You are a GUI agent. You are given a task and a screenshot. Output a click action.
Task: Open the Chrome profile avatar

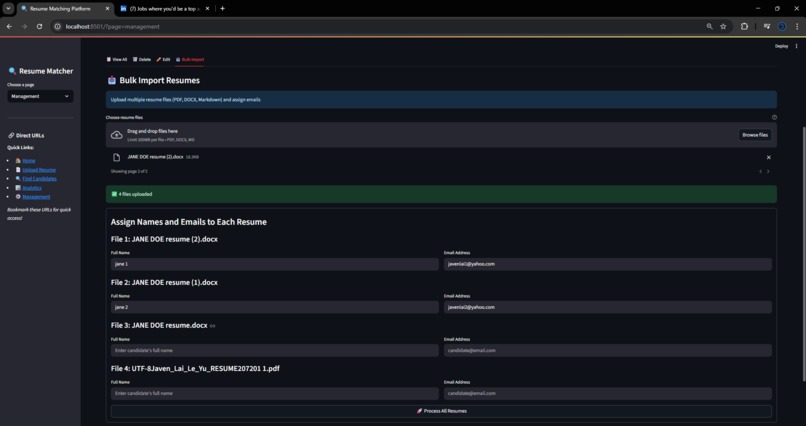782,26
